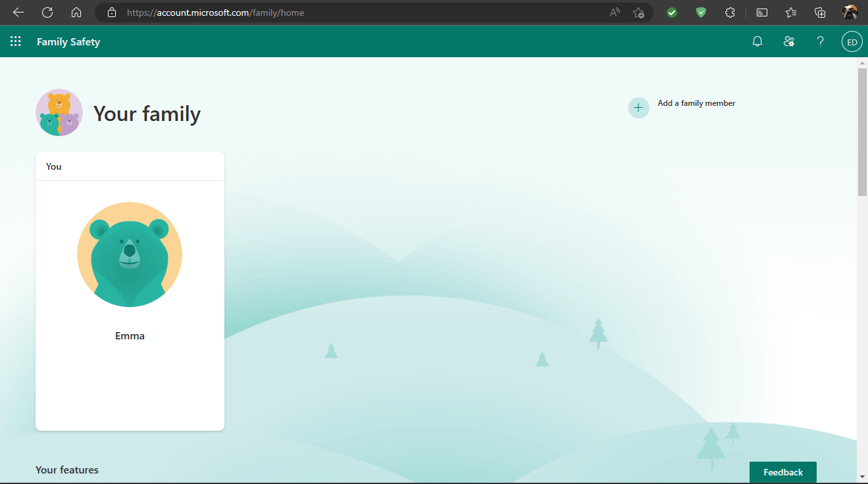Click the page scrollbar thumb

coord(862,132)
